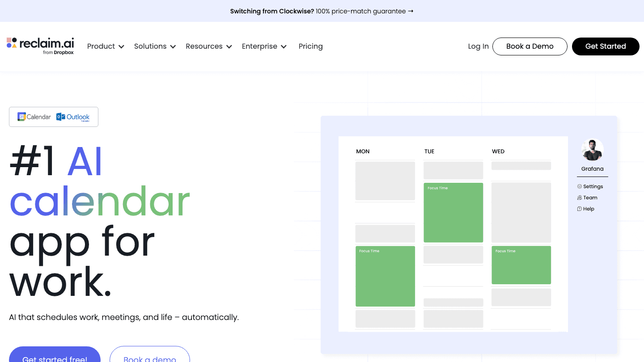This screenshot has height=362, width=644.
Task: Select the Tuesday Focus Time block
Action: click(x=453, y=213)
